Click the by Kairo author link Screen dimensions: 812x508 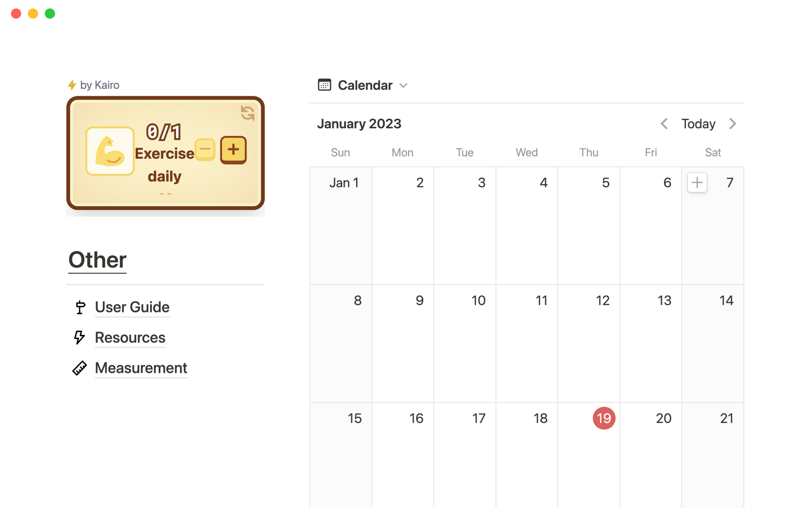coord(100,85)
